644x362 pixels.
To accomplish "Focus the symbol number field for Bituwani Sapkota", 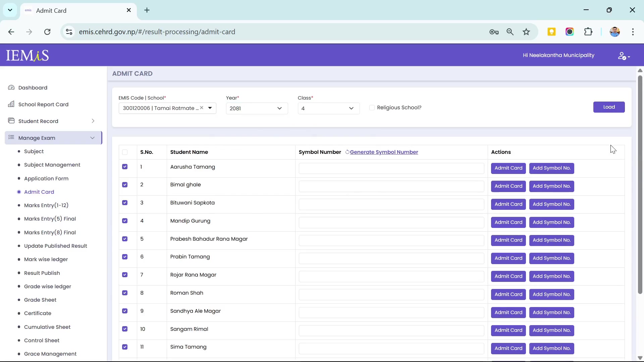I will 391,204.
